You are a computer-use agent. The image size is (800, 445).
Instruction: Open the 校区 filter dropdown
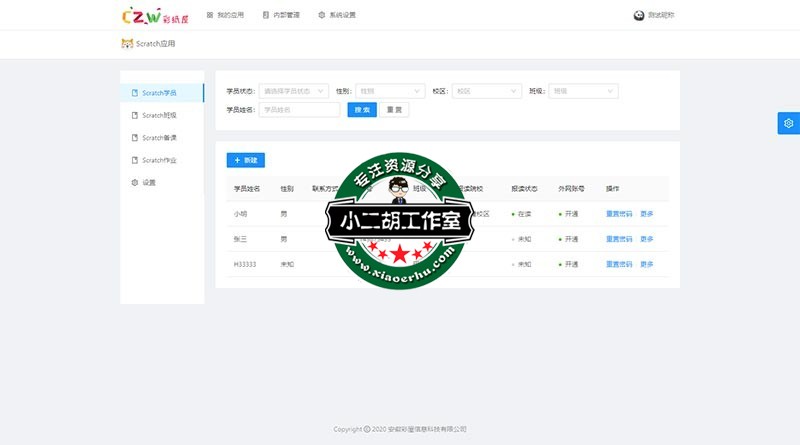click(486, 91)
